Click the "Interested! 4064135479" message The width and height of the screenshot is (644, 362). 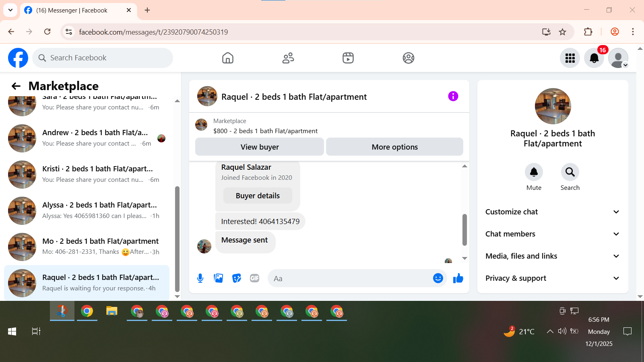tap(260, 222)
